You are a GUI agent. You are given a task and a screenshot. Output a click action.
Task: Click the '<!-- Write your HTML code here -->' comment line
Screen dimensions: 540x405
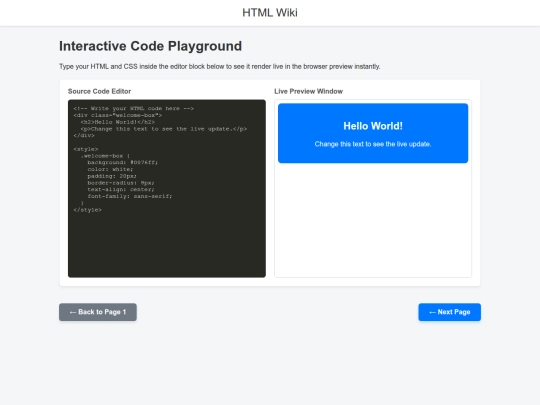point(134,108)
